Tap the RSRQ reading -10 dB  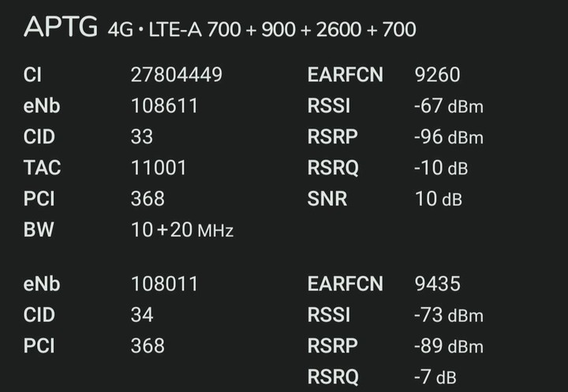click(440, 168)
